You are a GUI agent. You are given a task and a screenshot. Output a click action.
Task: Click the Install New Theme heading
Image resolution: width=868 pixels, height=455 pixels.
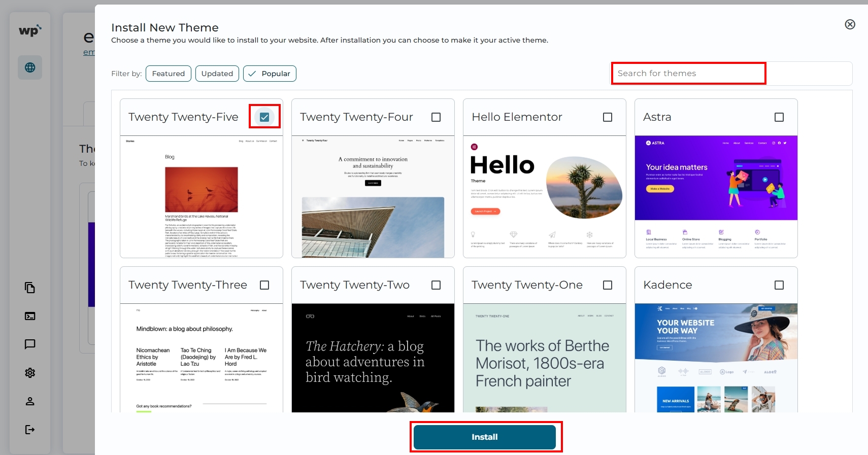point(165,27)
